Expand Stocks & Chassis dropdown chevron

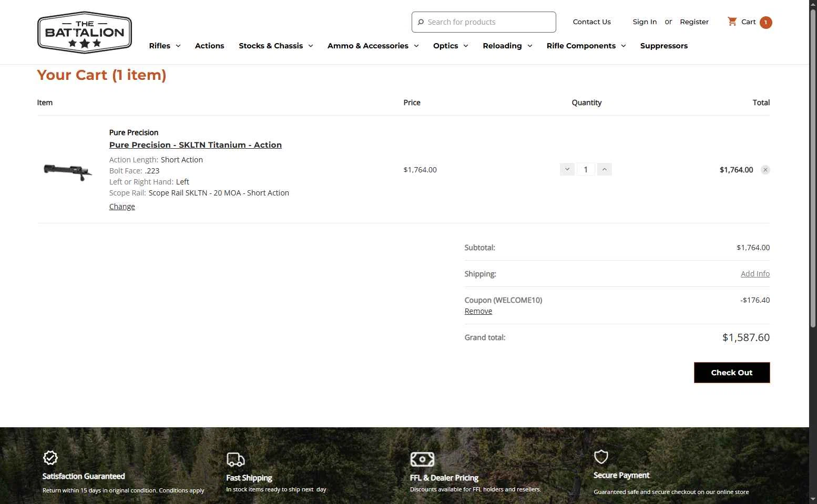coord(311,46)
